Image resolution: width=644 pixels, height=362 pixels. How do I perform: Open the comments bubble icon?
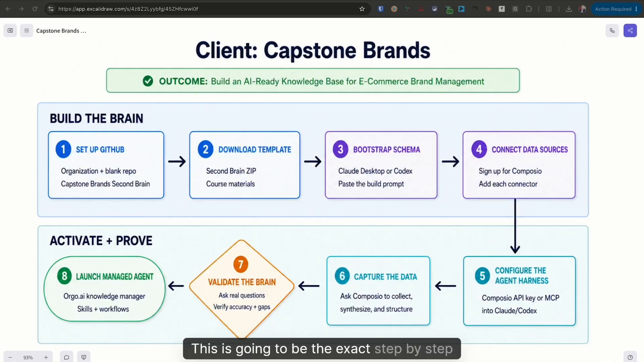point(66,357)
